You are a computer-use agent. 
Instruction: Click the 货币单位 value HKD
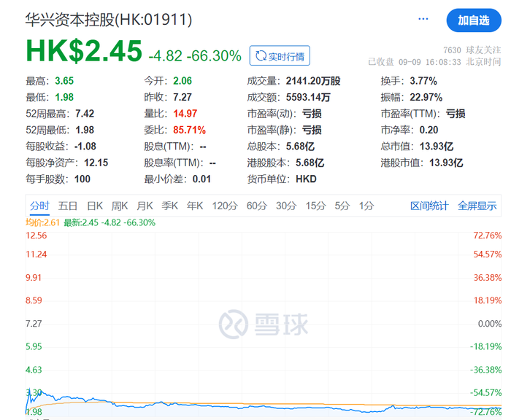(x=306, y=179)
